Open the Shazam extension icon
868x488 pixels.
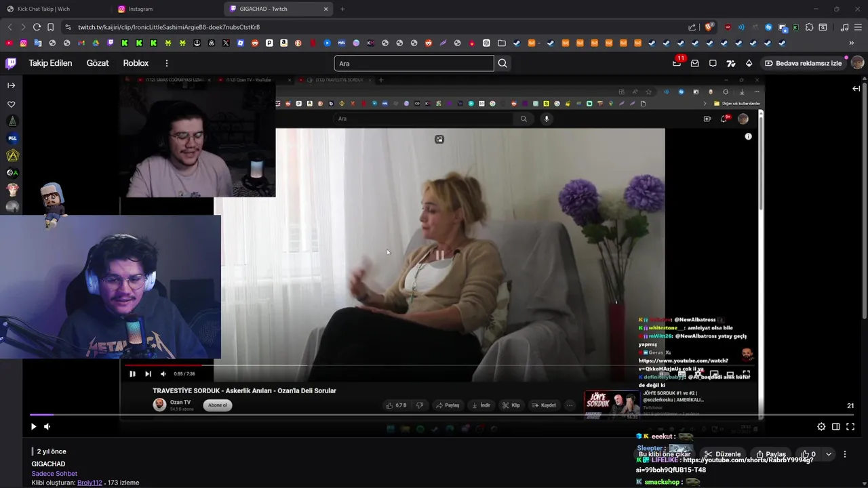coord(768,27)
